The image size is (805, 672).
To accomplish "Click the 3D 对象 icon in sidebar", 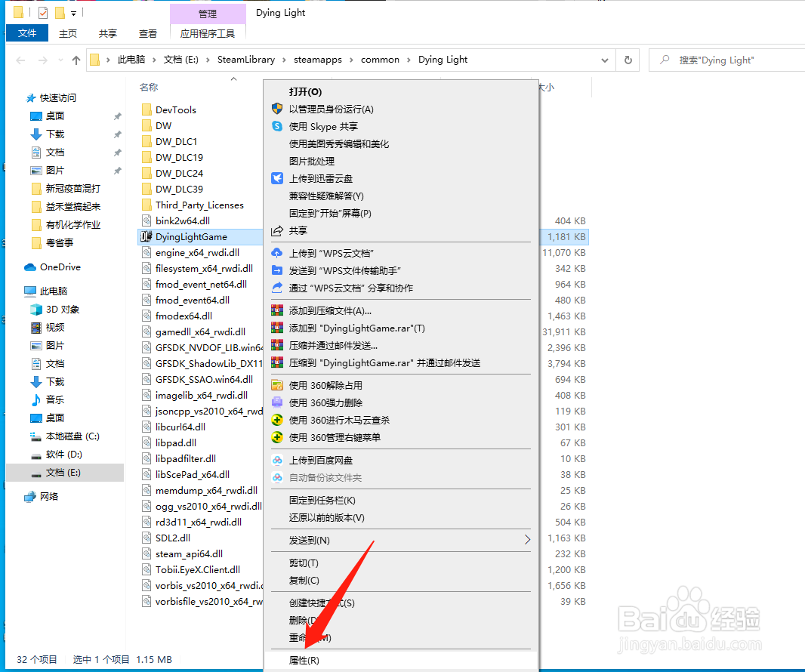I will point(36,310).
